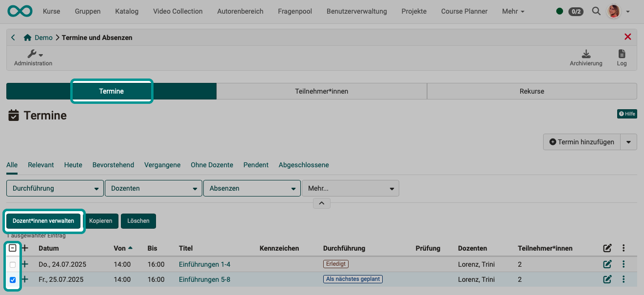
Task: Click the Dozent*innen verwalten button
Action: (43, 221)
